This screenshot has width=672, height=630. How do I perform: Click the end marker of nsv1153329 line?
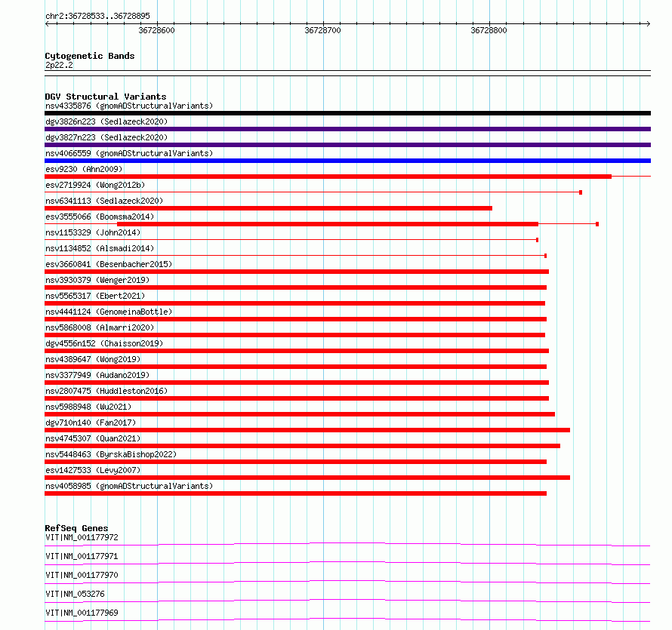(x=538, y=240)
